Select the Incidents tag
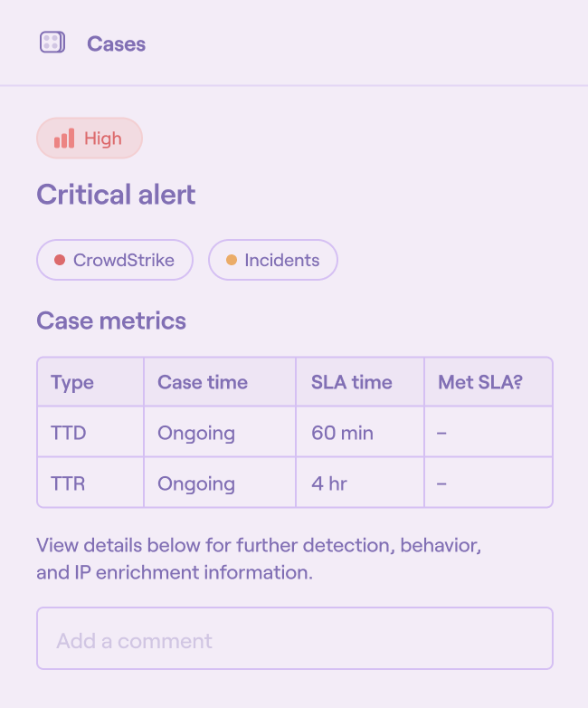 pos(273,260)
